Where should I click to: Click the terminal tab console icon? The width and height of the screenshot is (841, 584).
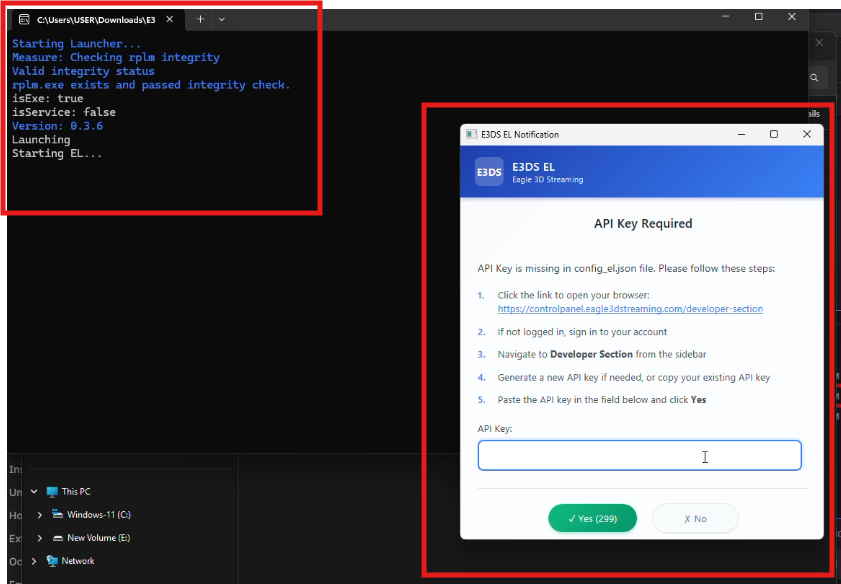tap(24, 19)
